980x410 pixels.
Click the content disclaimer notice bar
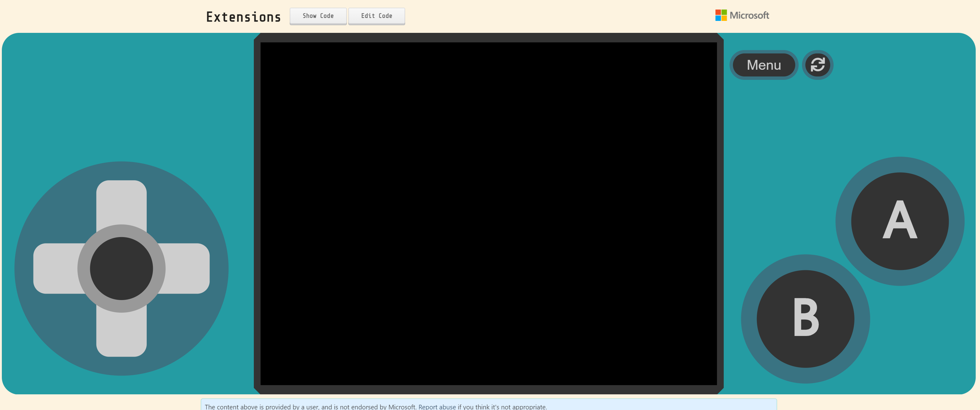click(489, 406)
